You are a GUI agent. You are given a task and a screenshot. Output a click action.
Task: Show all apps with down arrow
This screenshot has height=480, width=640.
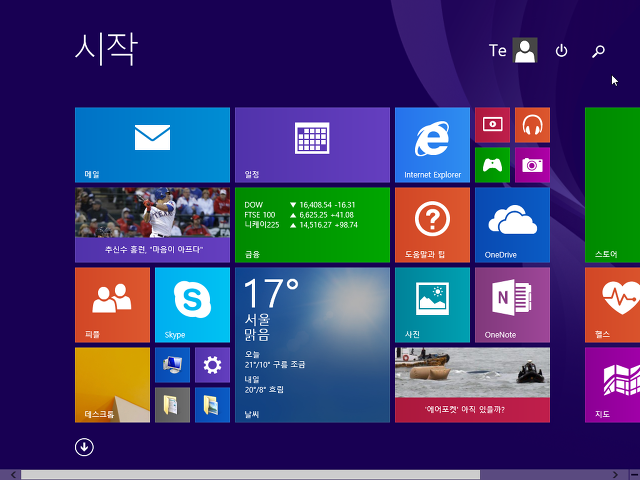[x=84, y=447]
